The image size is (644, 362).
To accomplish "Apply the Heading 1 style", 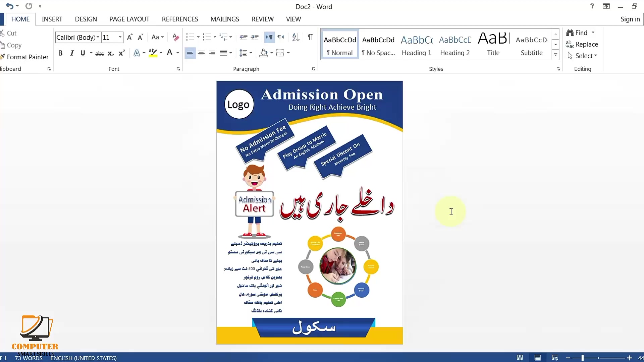I will click(x=416, y=45).
